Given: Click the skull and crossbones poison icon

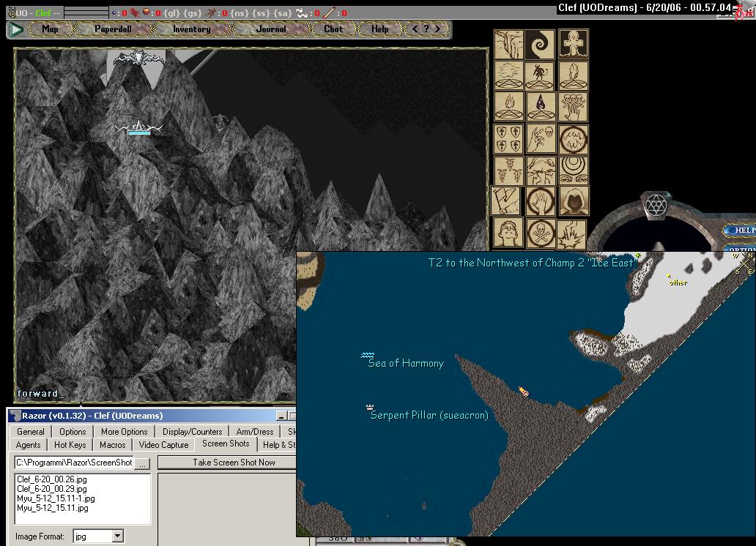Looking at the screenshot, I should click(x=540, y=233).
